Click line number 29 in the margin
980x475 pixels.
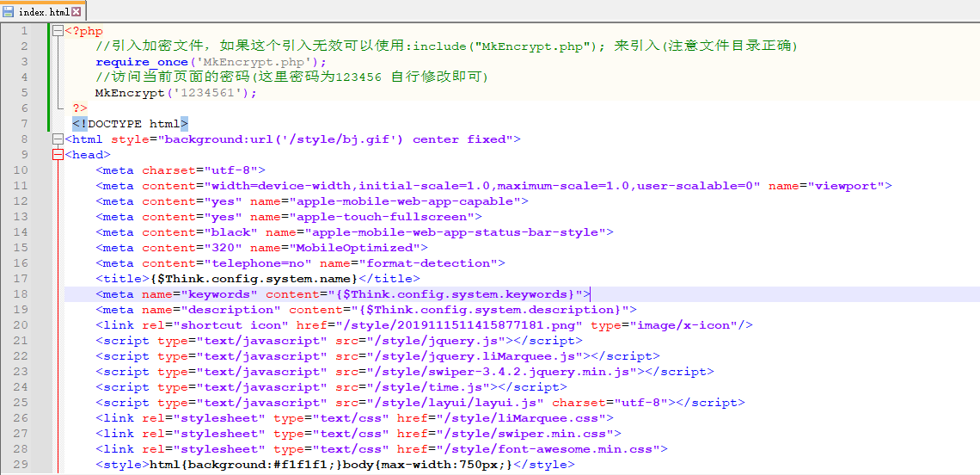tap(21, 465)
